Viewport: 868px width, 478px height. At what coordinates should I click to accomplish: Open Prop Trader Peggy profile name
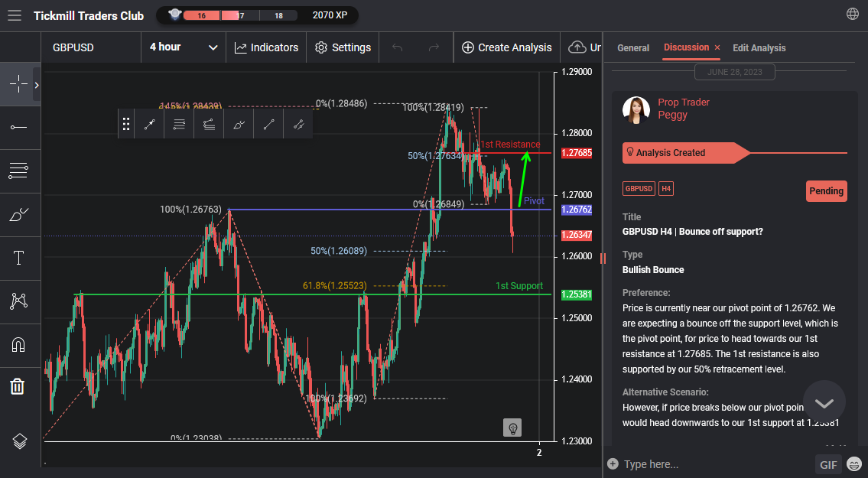[683, 109]
